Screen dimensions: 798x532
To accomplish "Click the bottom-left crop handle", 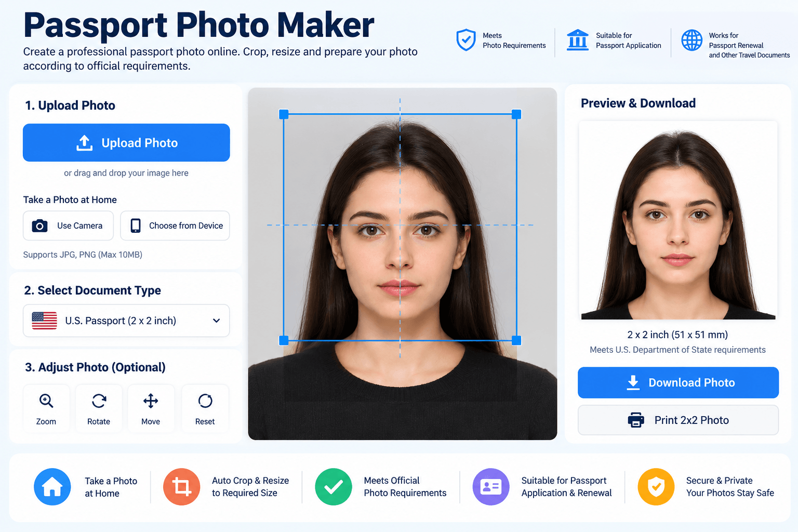I will (x=284, y=340).
